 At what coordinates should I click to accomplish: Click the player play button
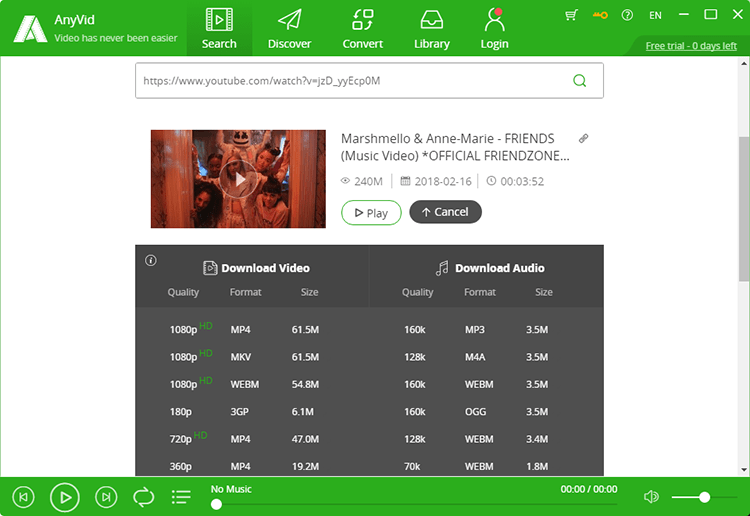tap(65, 497)
